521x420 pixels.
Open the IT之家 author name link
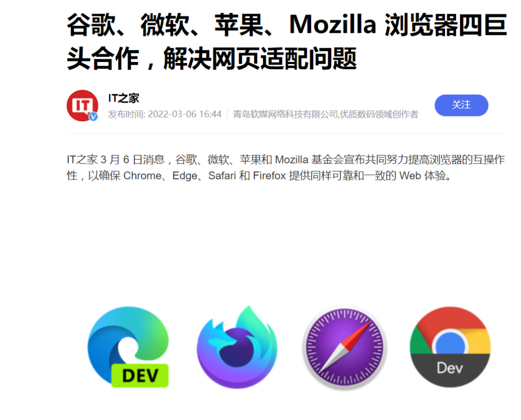click(x=123, y=98)
